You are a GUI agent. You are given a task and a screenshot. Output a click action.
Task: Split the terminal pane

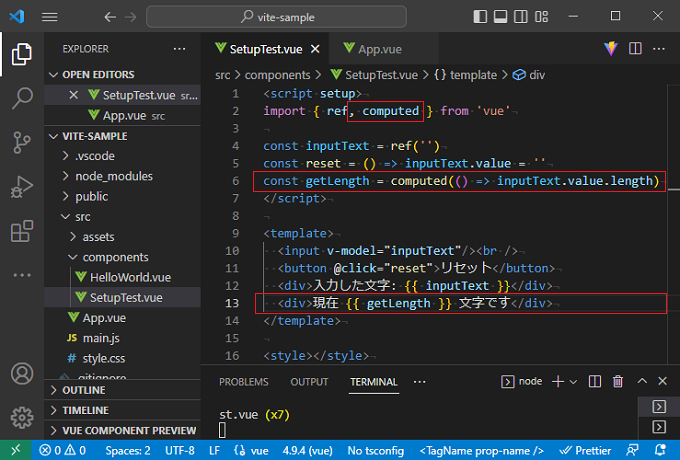pos(595,382)
